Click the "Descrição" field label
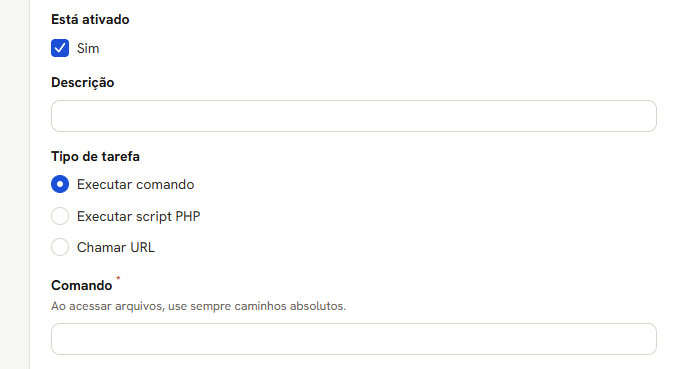Viewport: 679px width, 369px height. 83,82
